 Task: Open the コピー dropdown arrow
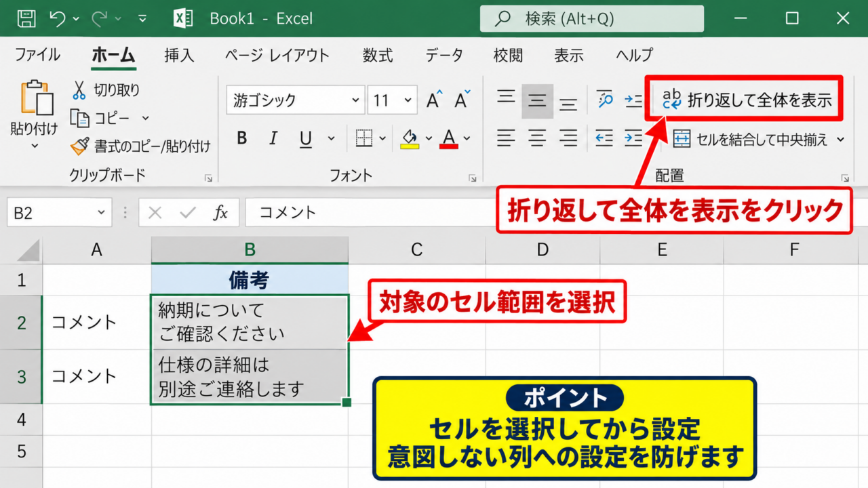tap(145, 119)
